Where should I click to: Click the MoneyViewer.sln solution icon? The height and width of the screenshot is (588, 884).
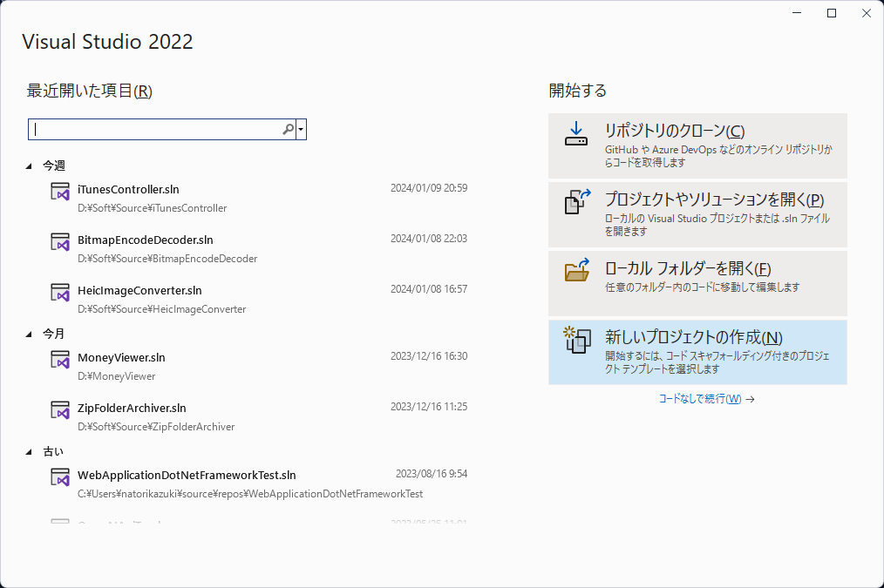point(60,361)
